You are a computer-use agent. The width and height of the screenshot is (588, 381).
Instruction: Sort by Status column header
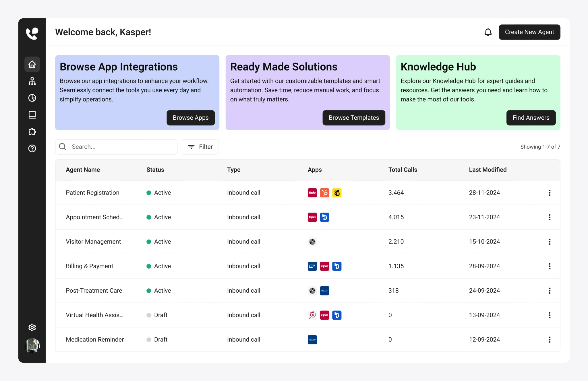point(155,170)
